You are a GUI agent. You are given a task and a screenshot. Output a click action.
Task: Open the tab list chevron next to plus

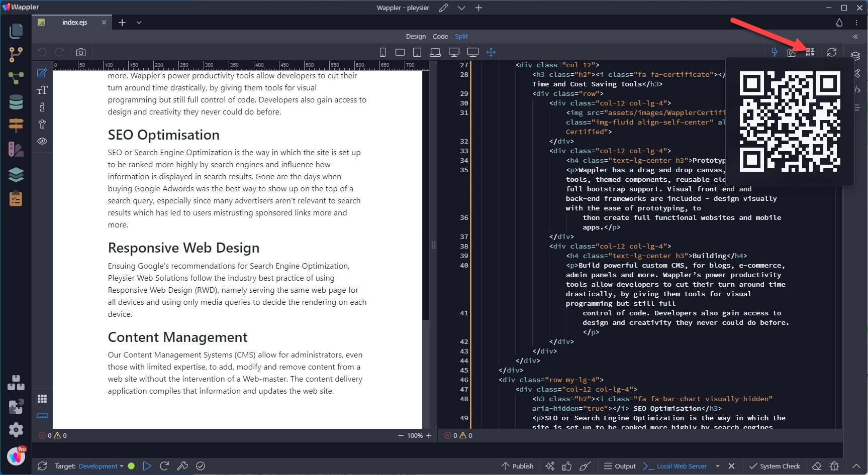click(x=139, y=23)
